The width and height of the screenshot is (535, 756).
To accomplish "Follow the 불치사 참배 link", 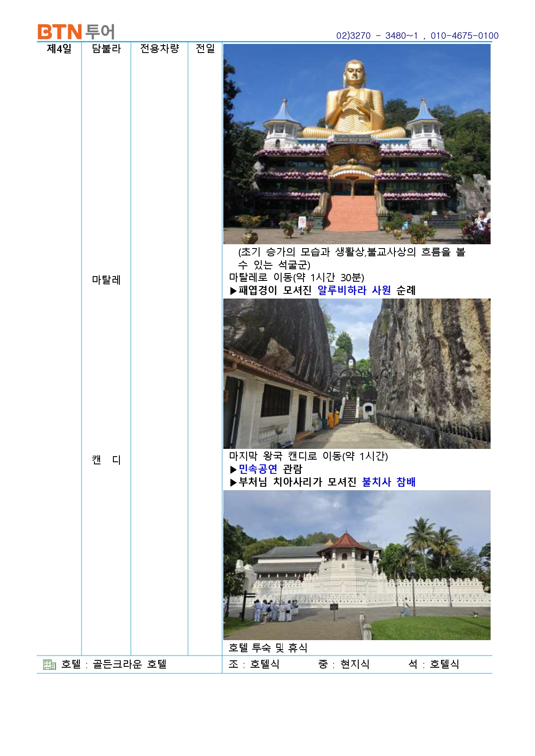I will (x=388, y=482).
